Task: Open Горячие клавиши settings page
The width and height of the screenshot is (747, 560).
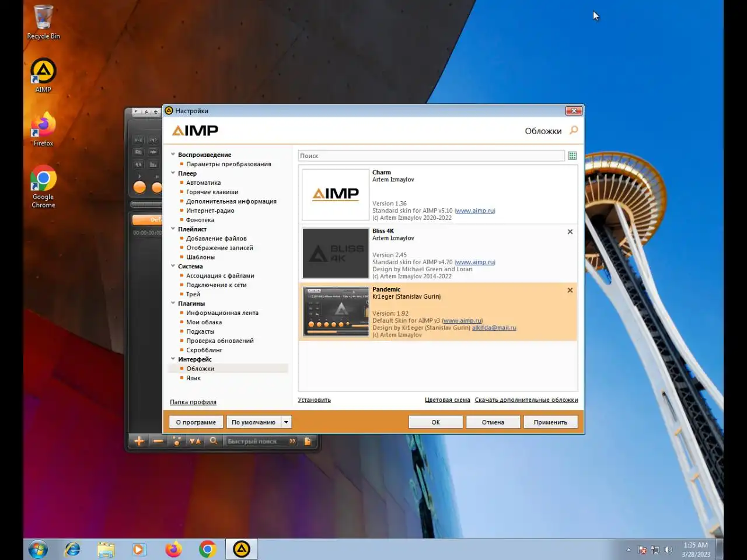Action: pyautogui.click(x=212, y=192)
